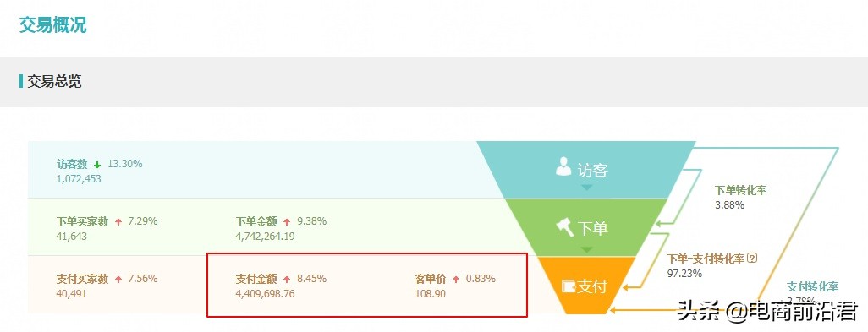The width and height of the screenshot is (868, 332).
Task: Click the red up arrow next to 客单价
Action: click(456, 280)
